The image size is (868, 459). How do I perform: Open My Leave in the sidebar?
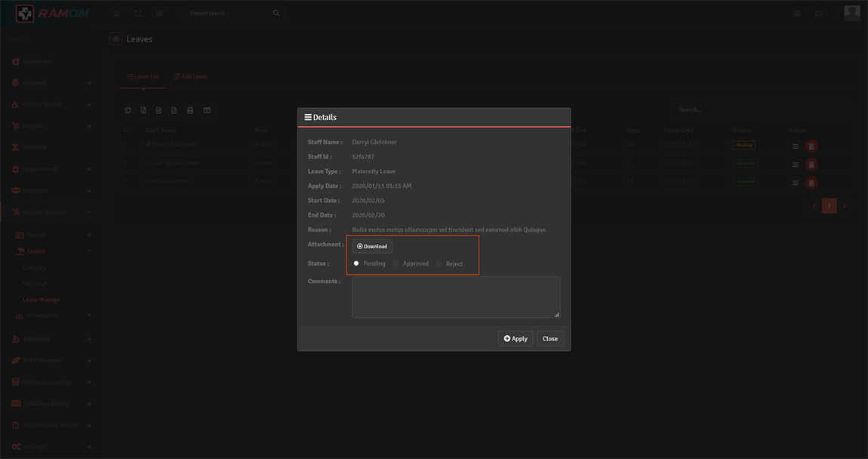35,284
